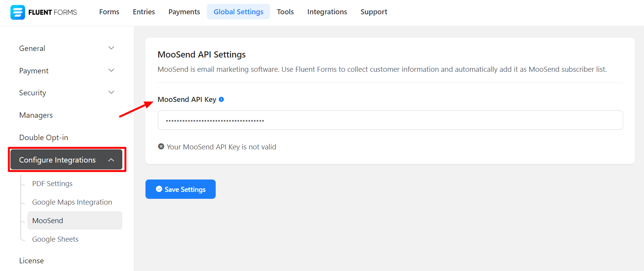Click the invalid key error icon
The image size is (644, 271).
pyautogui.click(x=161, y=147)
